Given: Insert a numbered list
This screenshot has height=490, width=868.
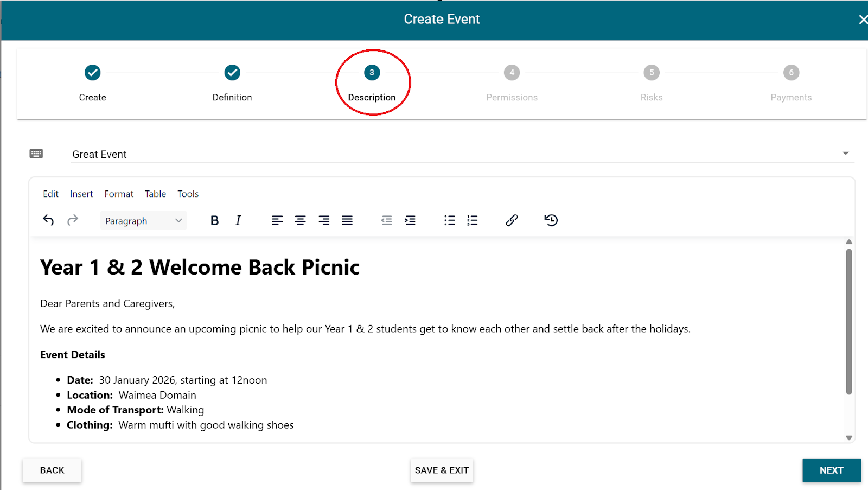Looking at the screenshot, I should pyautogui.click(x=473, y=220).
